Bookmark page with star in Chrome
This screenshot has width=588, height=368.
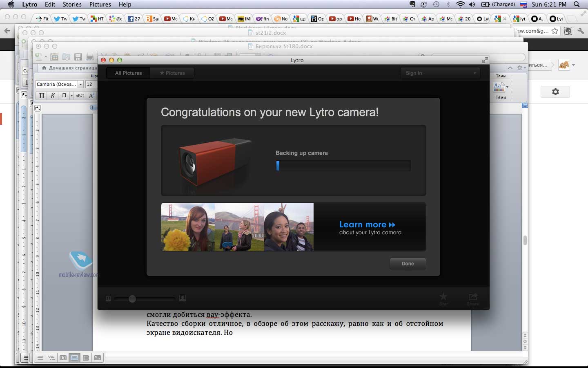click(x=555, y=31)
